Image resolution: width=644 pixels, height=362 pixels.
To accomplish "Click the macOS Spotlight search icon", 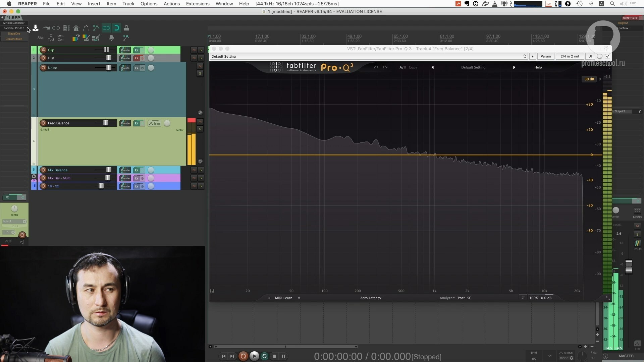I will click(612, 4).
